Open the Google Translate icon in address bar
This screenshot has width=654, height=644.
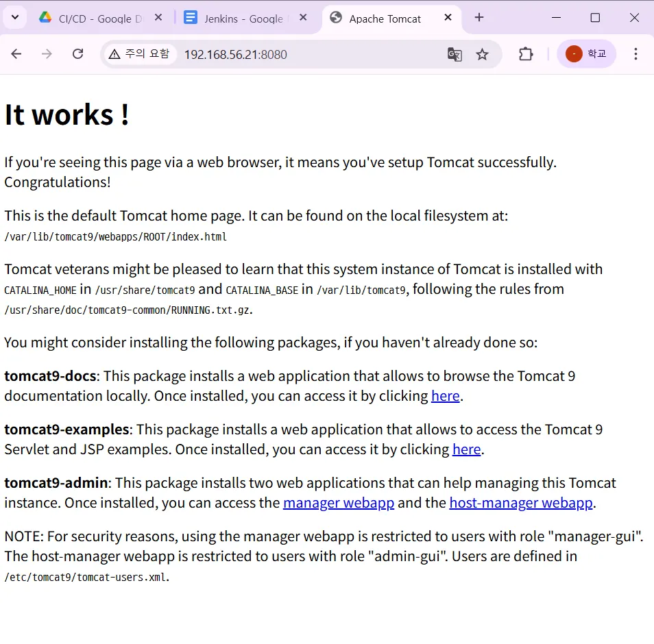click(x=455, y=54)
